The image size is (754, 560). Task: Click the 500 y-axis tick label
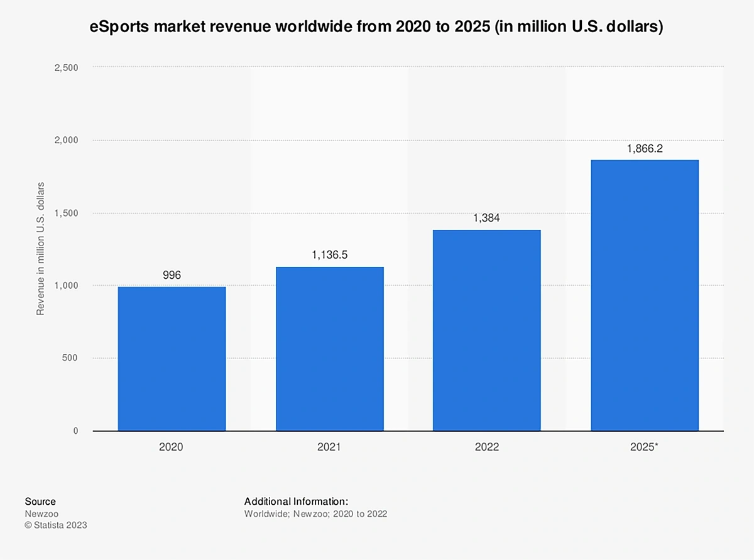pyautogui.click(x=70, y=358)
